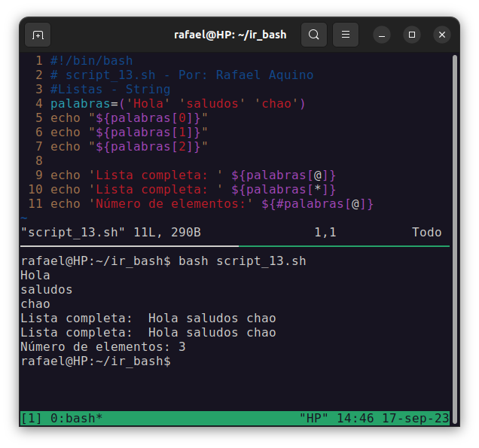Select tmux window 0:bash* in status bar

[x=76, y=419]
